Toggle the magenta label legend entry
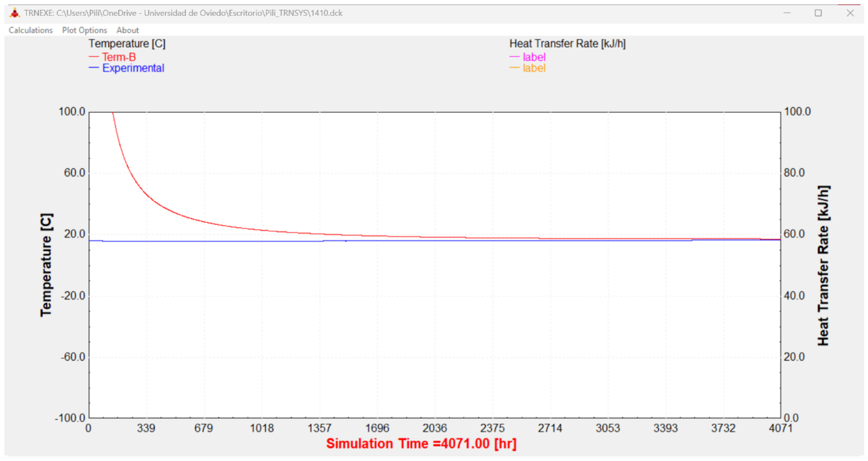 click(534, 57)
